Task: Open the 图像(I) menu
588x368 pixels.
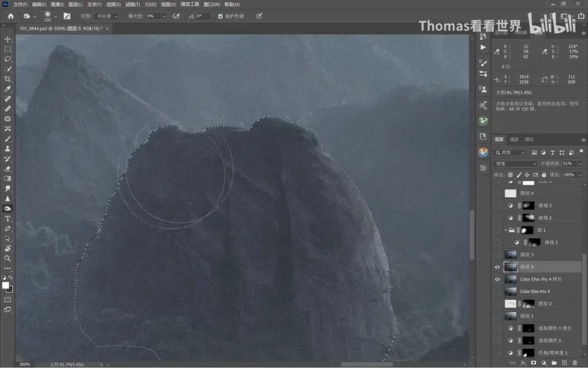Action: (57, 5)
